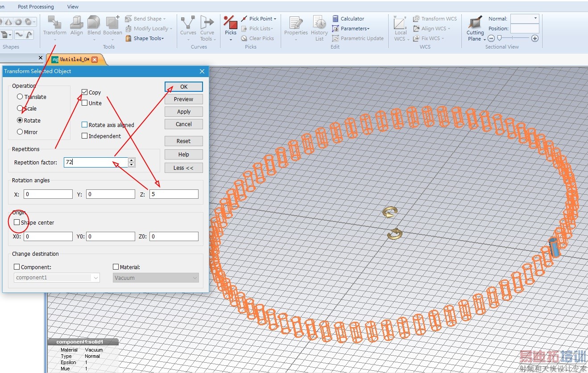The width and height of the screenshot is (588, 373).
Task: Click the Cancel button
Action: pos(184,124)
